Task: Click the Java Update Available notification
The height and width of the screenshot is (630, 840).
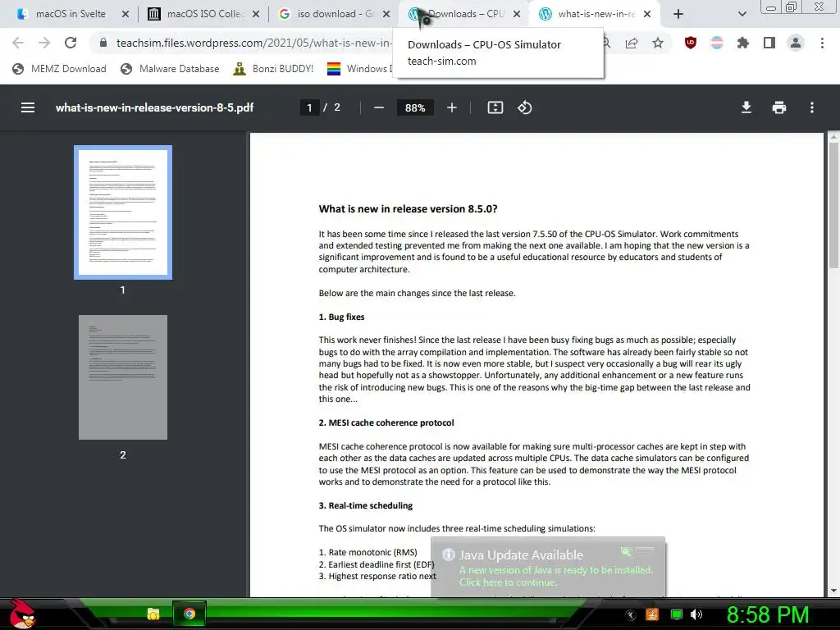Action: coord(548,567)
